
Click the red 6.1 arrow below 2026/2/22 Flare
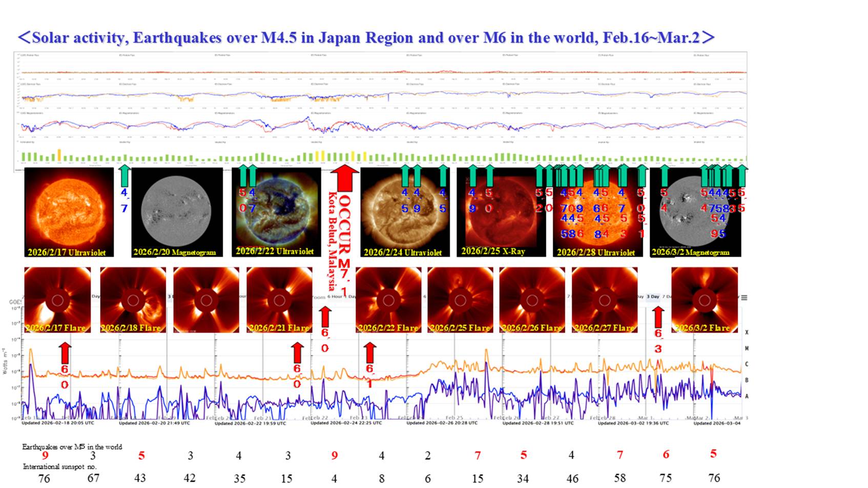(369, 353)
